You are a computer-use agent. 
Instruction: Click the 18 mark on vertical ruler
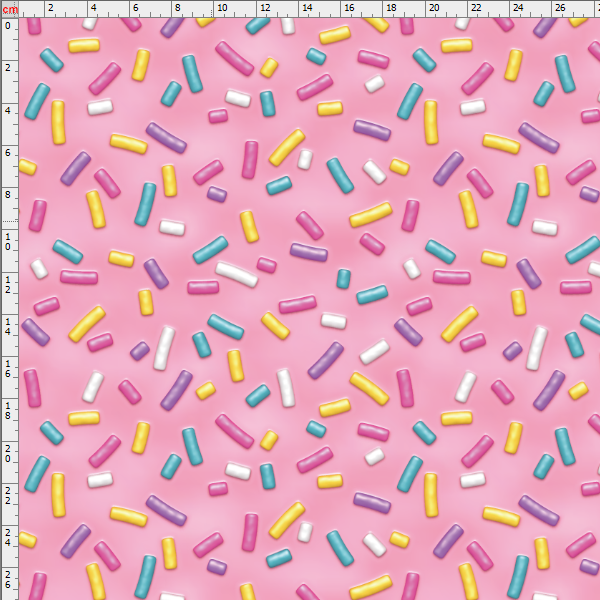click(x=8, y=410)
